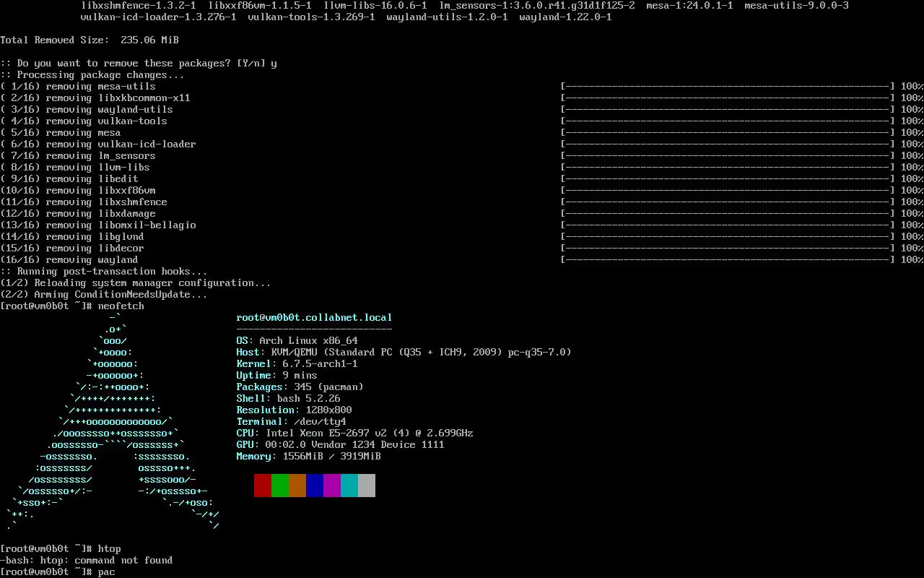Click the 'Resolution: 1280x800' line

coord(294,410)
